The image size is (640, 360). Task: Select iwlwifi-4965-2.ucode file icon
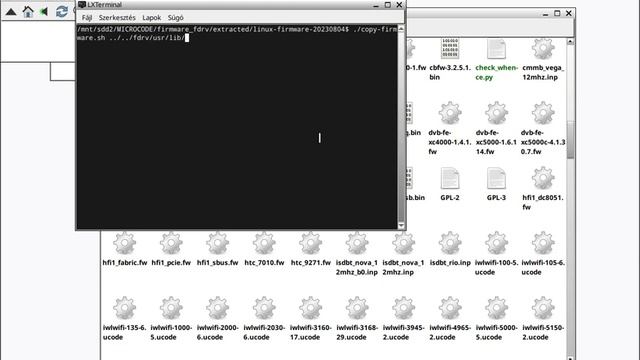(450, 308)
